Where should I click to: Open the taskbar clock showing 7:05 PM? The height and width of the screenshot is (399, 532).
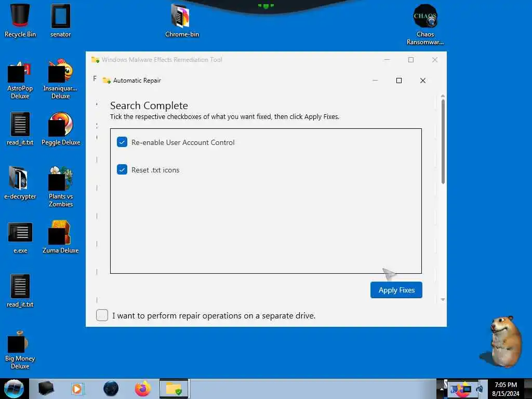point(506,389)
